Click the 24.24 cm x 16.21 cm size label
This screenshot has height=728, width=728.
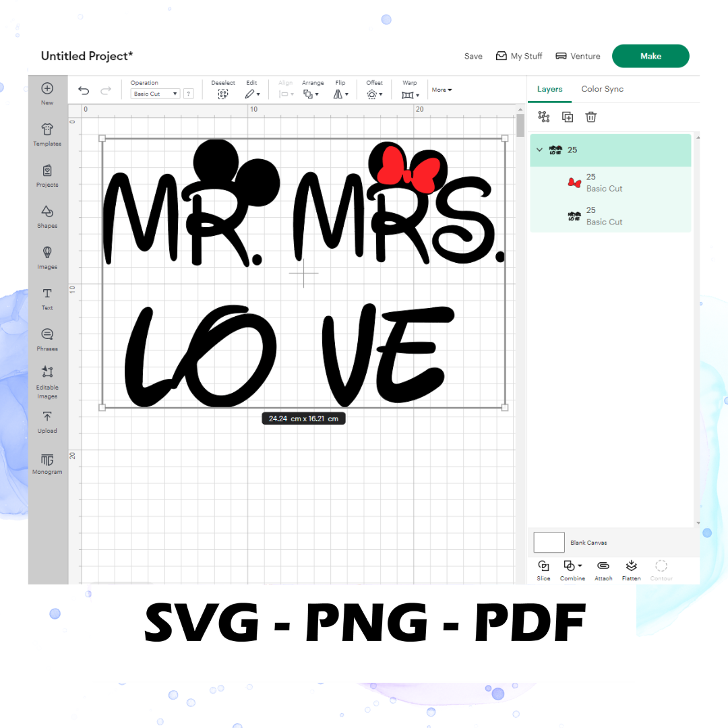click(303, 419)
